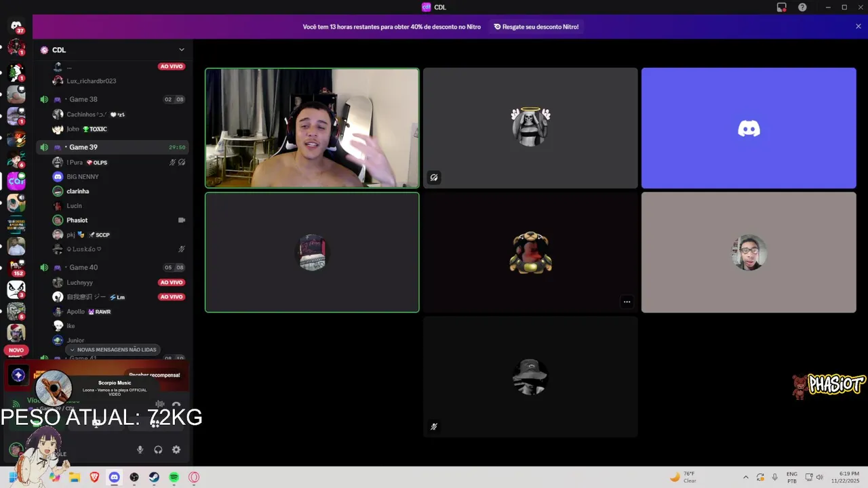Open Steam from taskbar

click(154, 477)
